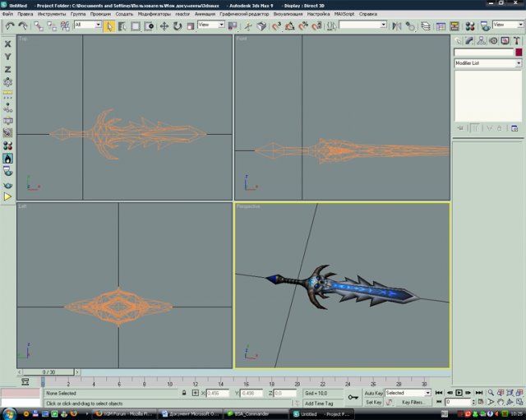Open the reactor menu

click(182, 14)
